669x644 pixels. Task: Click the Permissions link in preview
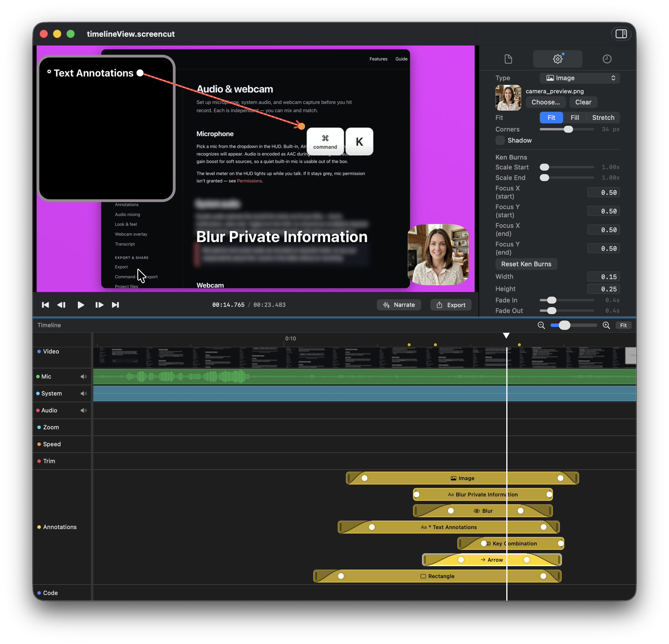coord(249,181)
